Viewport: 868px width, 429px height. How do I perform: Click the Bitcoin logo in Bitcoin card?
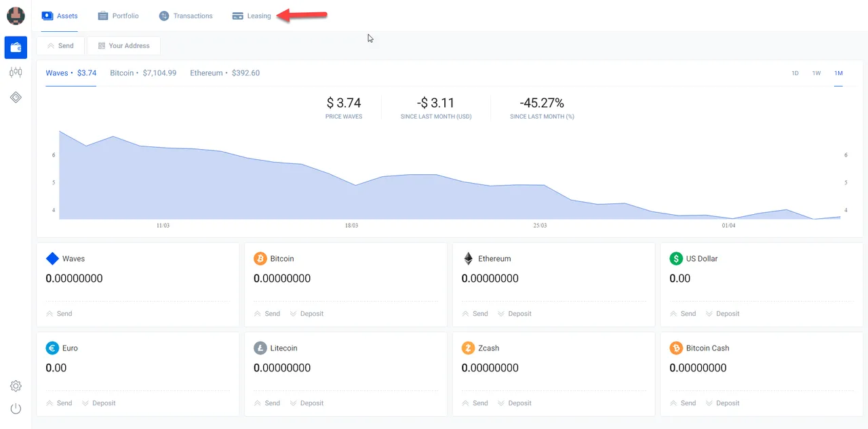[x=260, y=258]
